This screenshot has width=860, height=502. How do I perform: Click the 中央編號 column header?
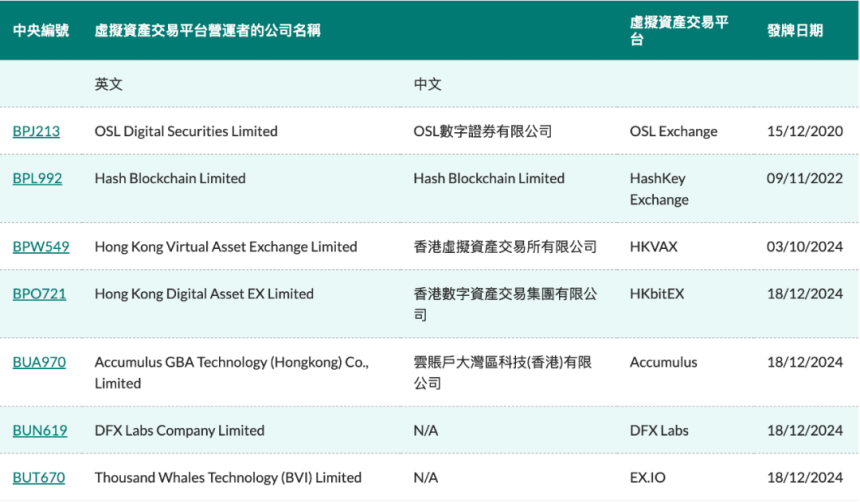[x=41, y=30]
